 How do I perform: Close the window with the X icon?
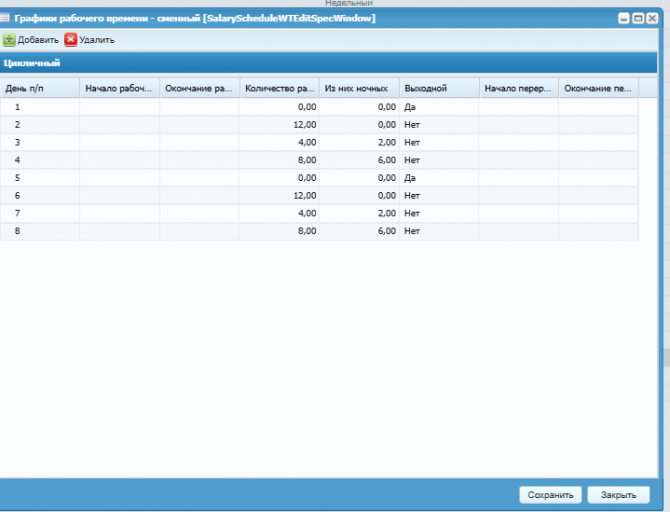coord(652,18)
